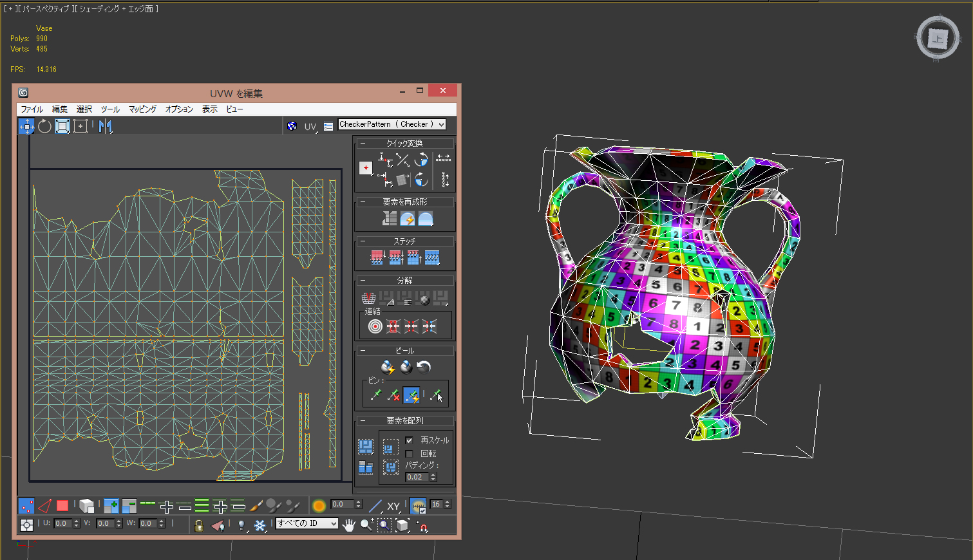The height and width of the screenshot is (560, 973).
Task: Select Vertex sub-object mode
Action: click(26, 506)
